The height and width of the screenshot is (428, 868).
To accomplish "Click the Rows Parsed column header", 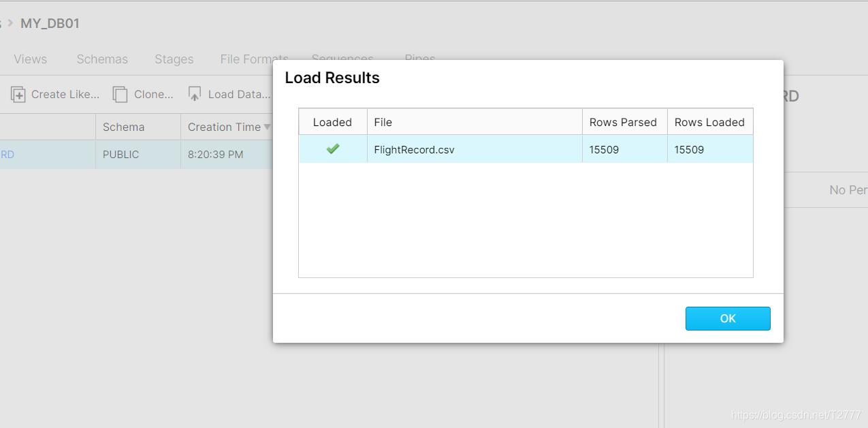I will (x=624, y=122).
